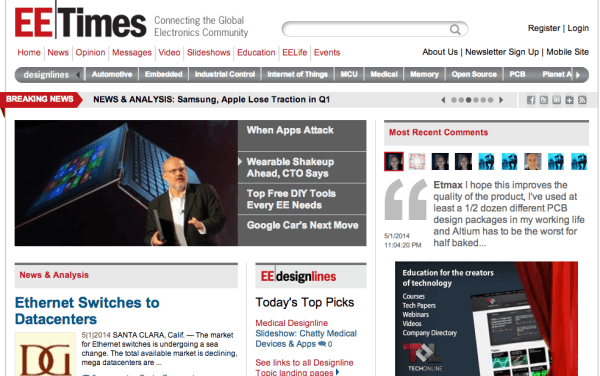The image size is (600, 376).
Task: Select third (active) breaking news dot
Action: [468, 100]
